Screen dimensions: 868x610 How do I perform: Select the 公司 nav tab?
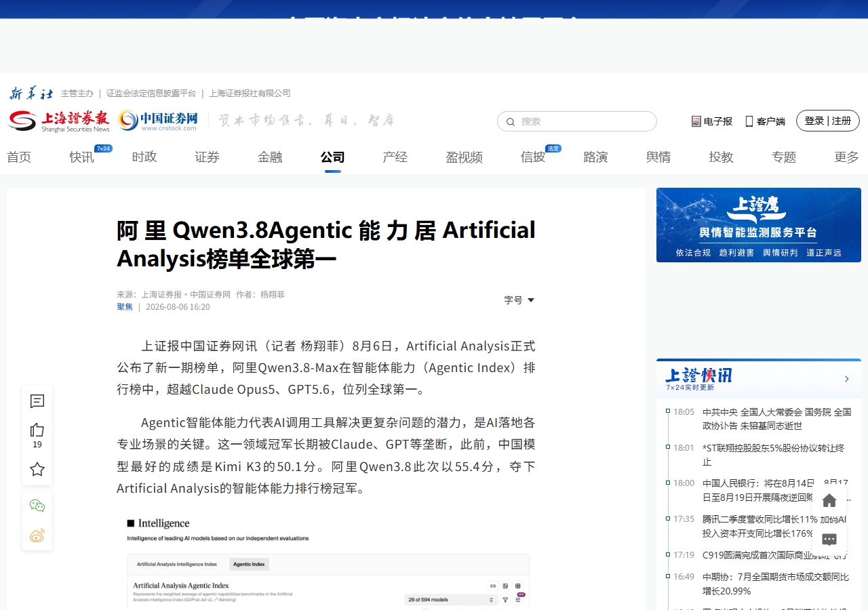pos(332,157)
